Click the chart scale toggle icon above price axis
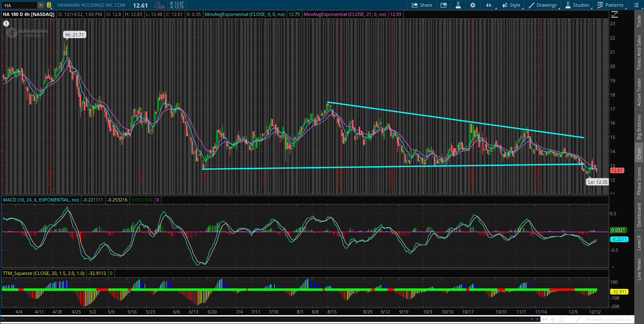644x324 pixels. coord(614,14)
